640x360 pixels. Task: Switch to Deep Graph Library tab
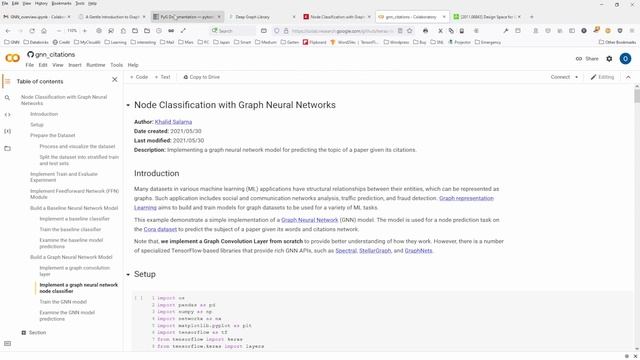pos(261,17)
